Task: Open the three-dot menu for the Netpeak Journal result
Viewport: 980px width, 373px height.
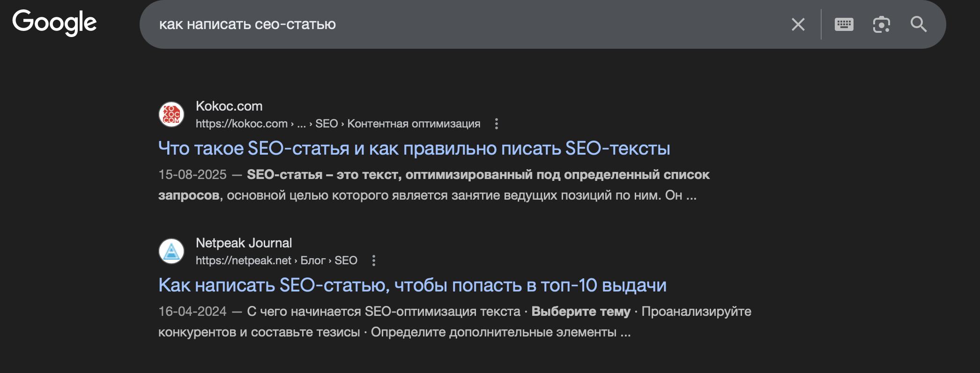Action: pyautogui.click(x=374, y=261)
